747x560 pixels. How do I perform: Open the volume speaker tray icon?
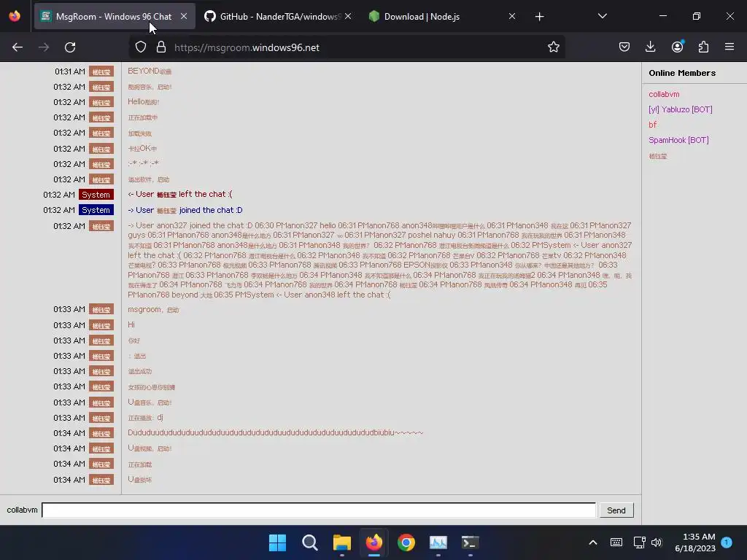[x=657, y=542]
